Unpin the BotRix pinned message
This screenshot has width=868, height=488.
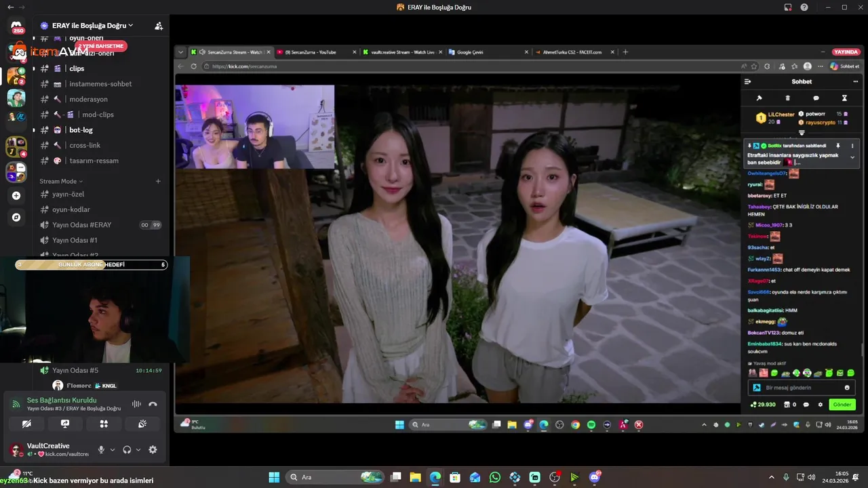[x=838, y=146]
